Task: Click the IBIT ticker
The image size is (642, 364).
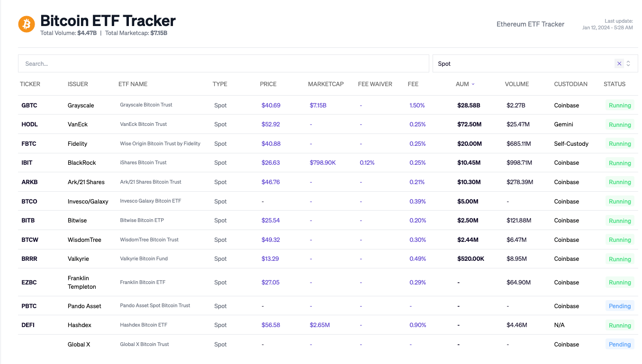Action: click(x=27, y=163)
